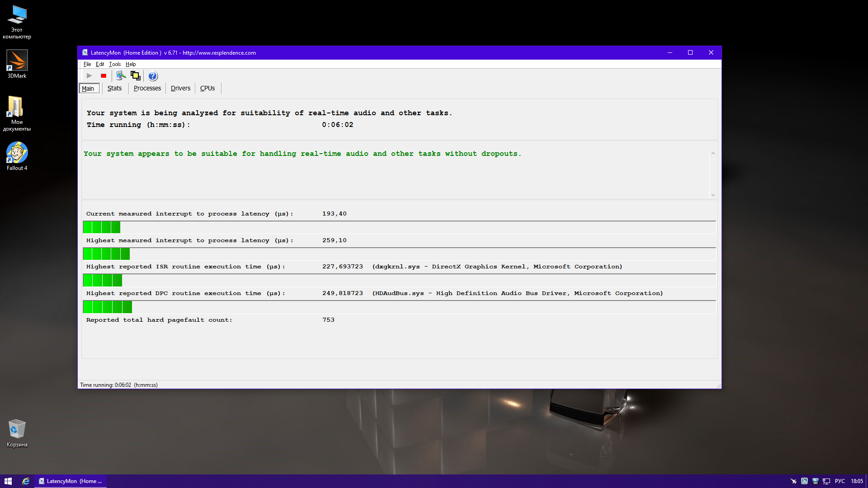This screenshot has height=488, width=868.
Task: Open the File menu
Action: coord(87,64)
